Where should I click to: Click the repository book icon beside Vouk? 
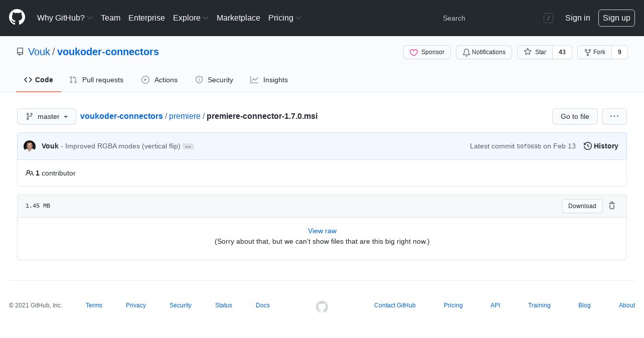click(20, 52)
